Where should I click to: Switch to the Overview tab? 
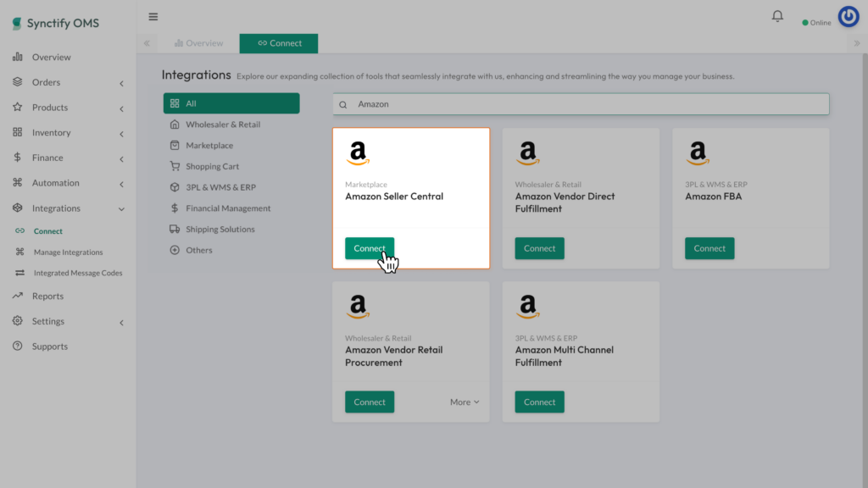[x=198, y=43]
